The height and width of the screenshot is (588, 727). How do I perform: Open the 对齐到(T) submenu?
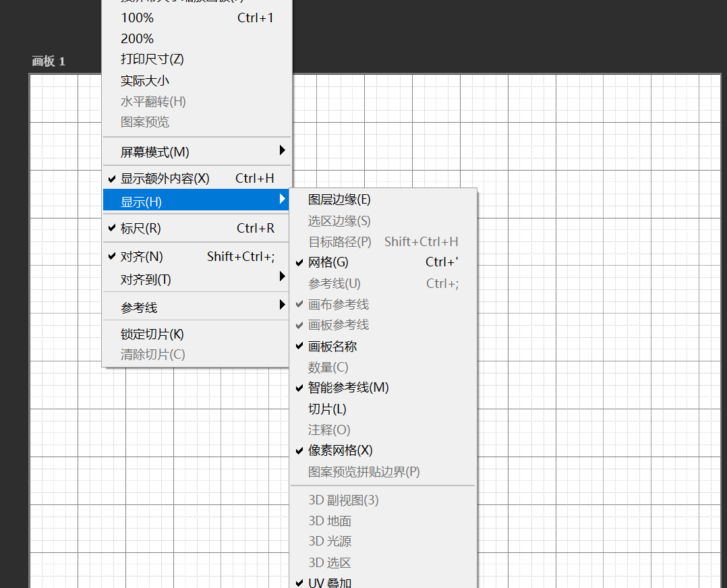click(197, 279)
